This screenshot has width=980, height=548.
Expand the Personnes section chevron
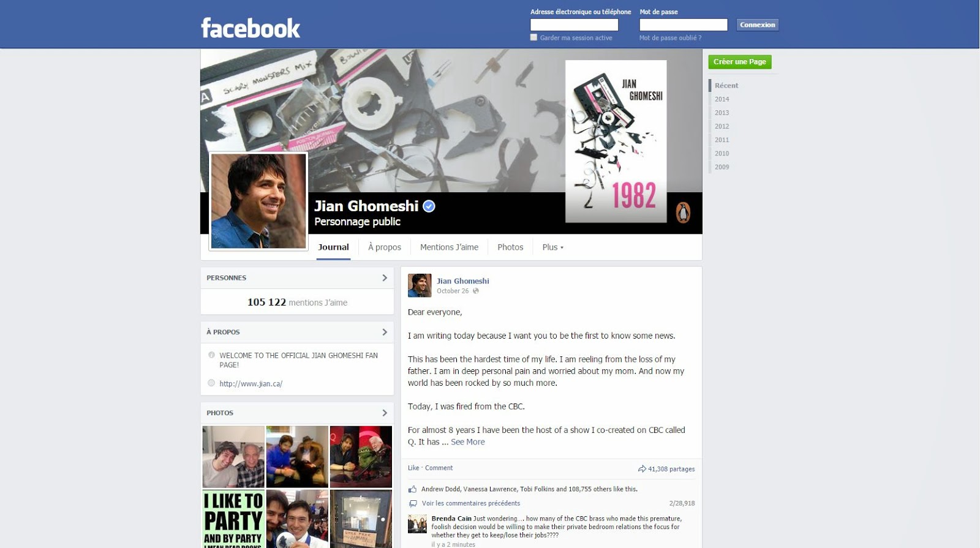pyautogui.click(x=385, y=278)
